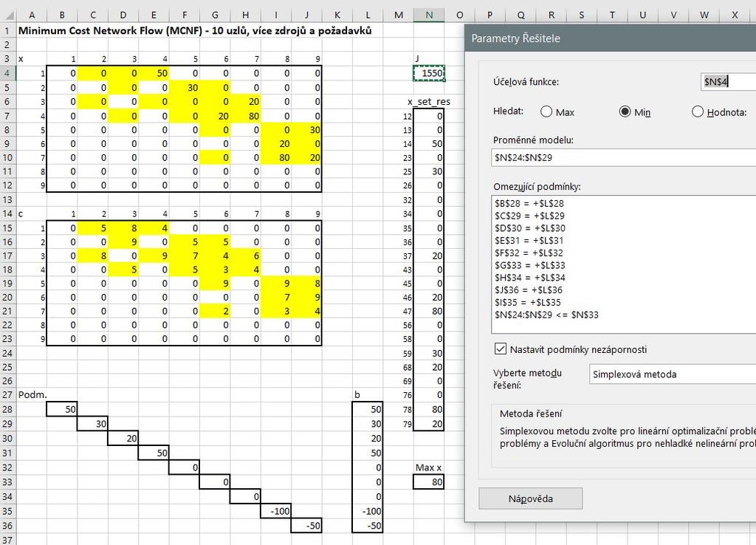Click cell E4 with value 50
This screenshot has width=756, height=545.
click(154, 73)
